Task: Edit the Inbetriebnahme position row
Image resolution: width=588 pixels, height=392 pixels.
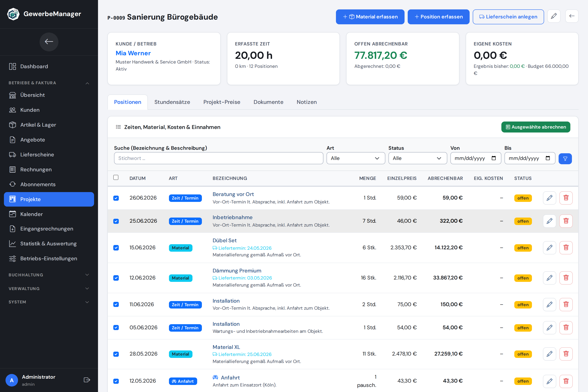Action: [x=550, y=221]
